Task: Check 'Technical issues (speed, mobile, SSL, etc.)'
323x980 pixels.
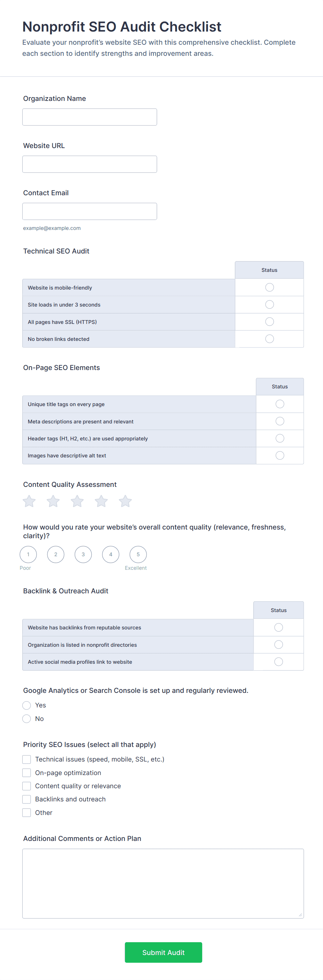Action: [x=27, y=759]
